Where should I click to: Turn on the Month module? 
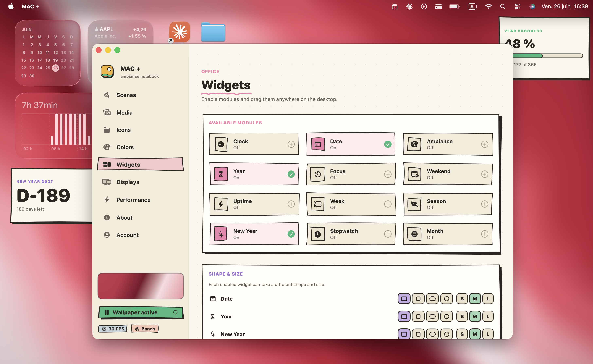click(x=485, y=234)
